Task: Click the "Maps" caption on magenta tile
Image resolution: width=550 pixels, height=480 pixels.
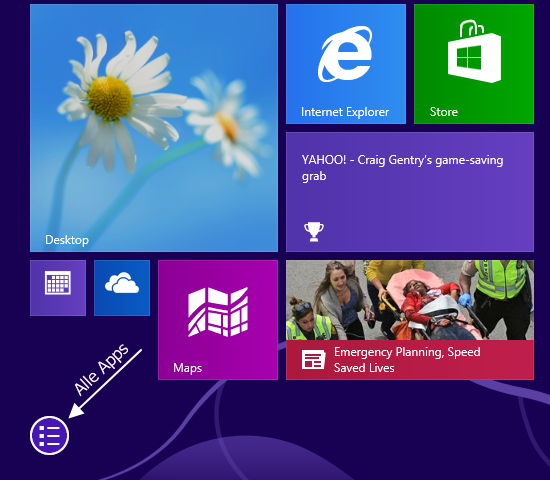Action: pos(187,368)
